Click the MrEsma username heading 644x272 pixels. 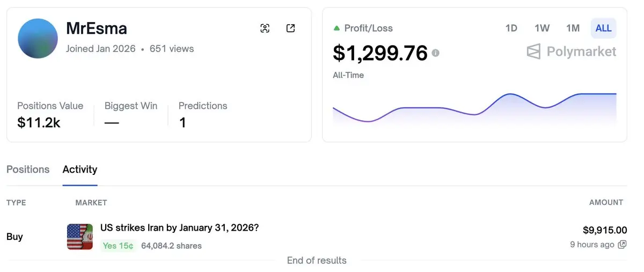pyautogui.click(x=97, y=28)
